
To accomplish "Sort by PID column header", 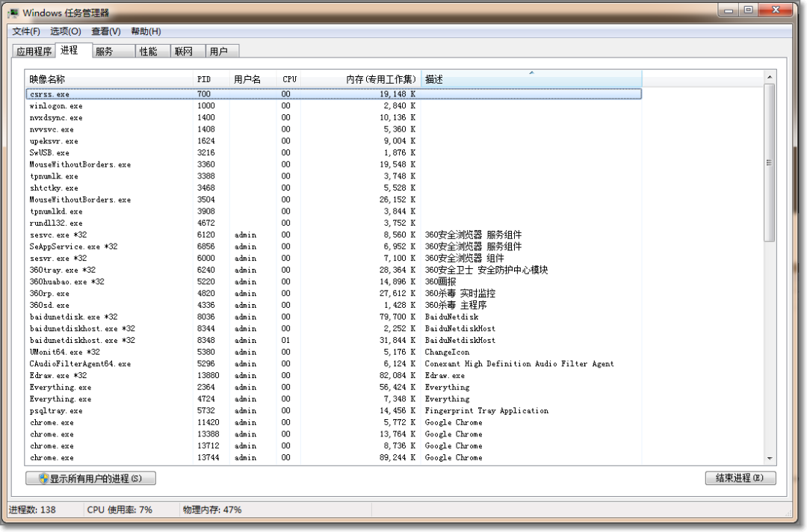I will 211,79.
